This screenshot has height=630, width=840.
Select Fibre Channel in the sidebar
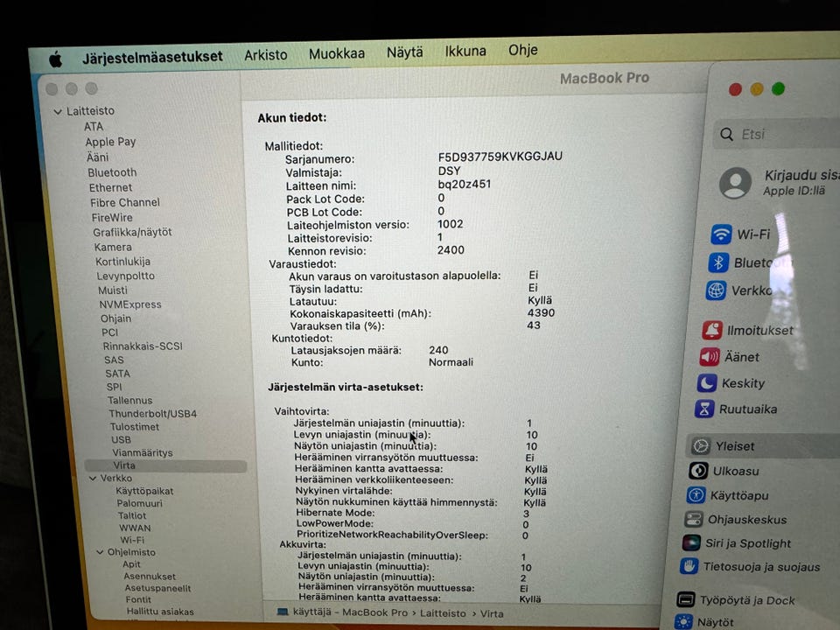tap(125, 202)
